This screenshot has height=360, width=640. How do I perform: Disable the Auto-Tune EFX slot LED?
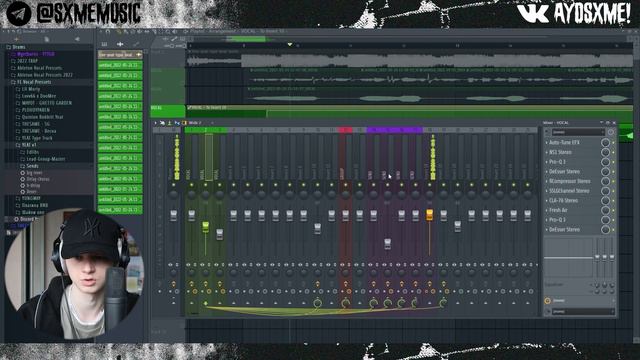pyautogui.click(x=613, y=142)
